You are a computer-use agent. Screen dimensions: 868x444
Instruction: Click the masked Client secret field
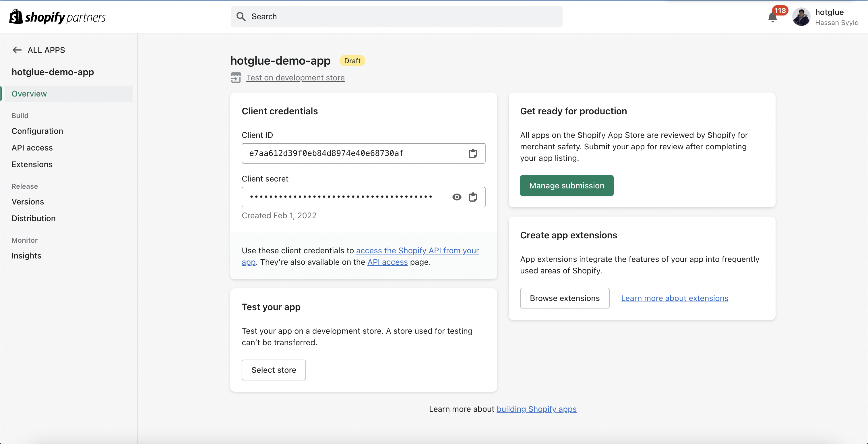(x=363, y=197)
